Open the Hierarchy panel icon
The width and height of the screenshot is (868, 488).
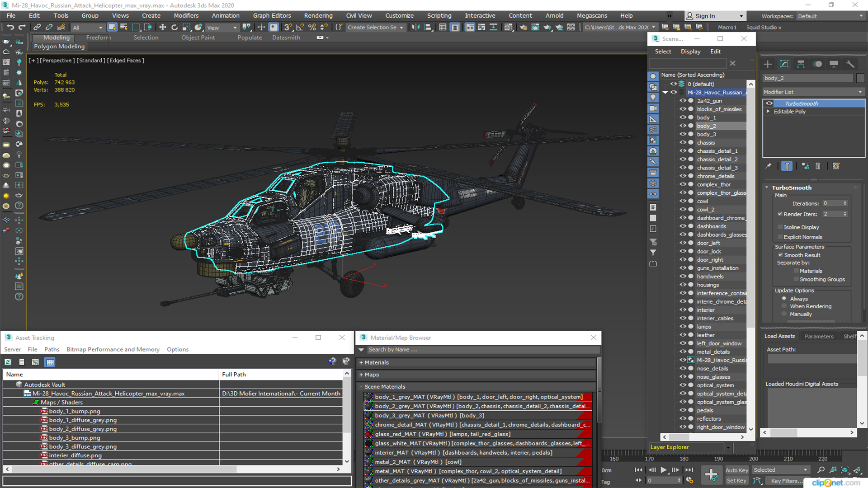[x=801, y=64]
